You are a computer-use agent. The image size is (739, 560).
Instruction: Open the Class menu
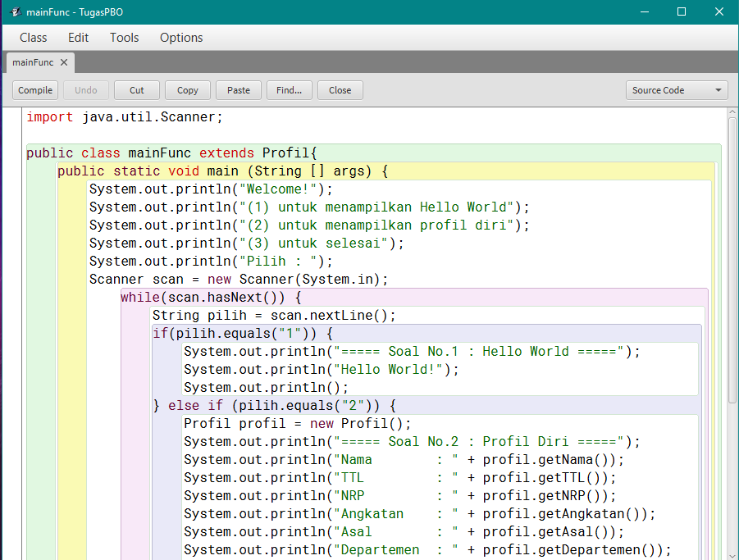33,37
